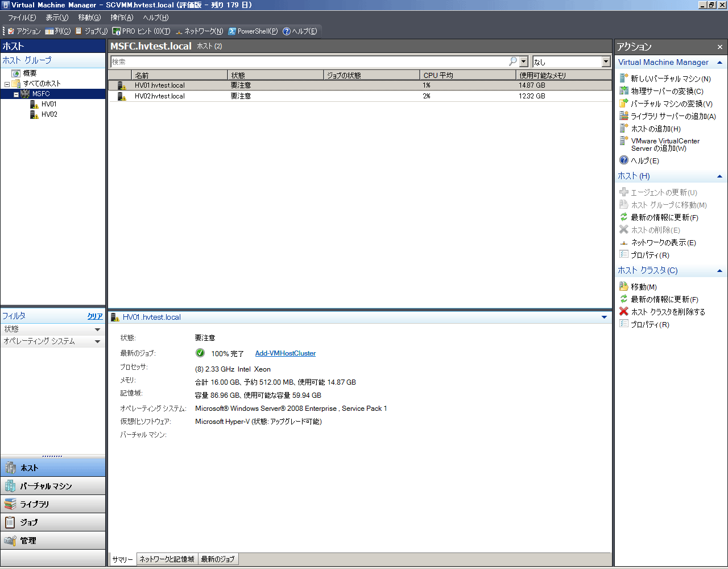Click the search magnifier icon
The image size is (728, 569).
tap(513, 61)
